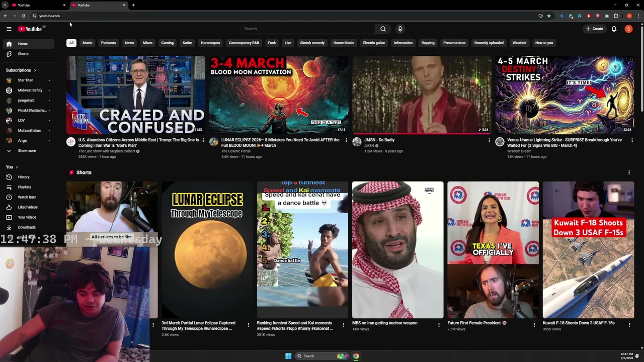This screenshot has width=644, height=362.
Task: Select the Gaming filter chip
Action: tap(168, 43)
